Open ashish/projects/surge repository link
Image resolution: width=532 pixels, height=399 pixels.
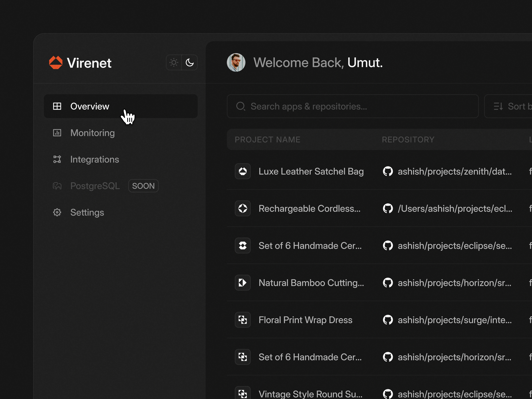click(x=455, y=320)
